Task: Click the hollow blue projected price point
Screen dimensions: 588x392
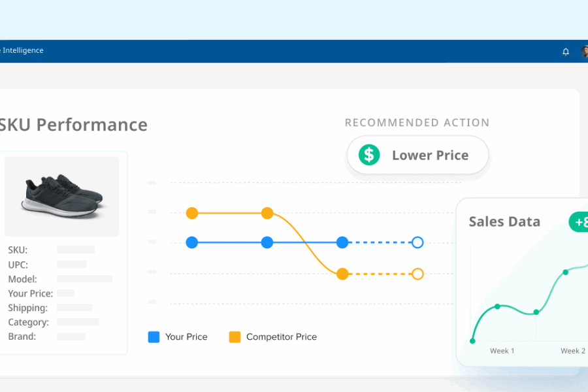Action: coord(417,242)
